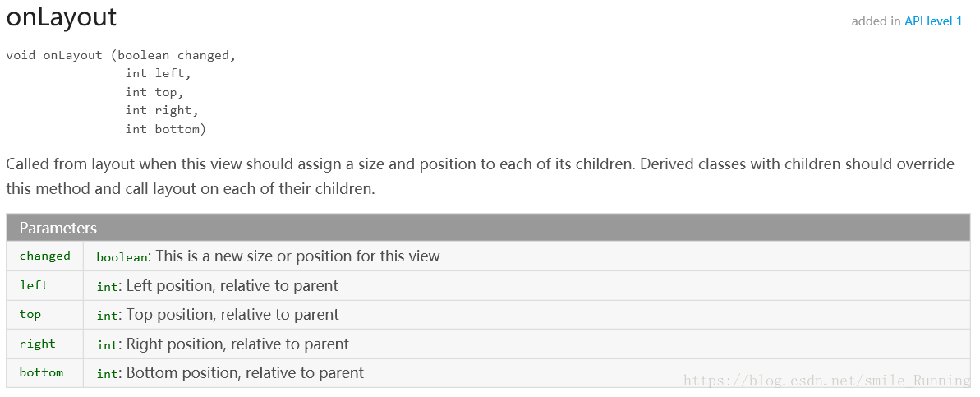Select the 'bottom' parameter name table cell

42,372
